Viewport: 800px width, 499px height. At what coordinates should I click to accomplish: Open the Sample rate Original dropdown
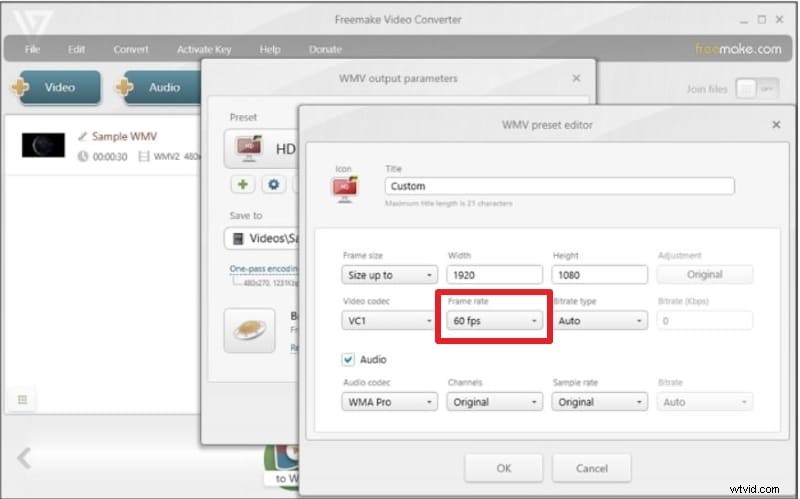tap(599, 402)
